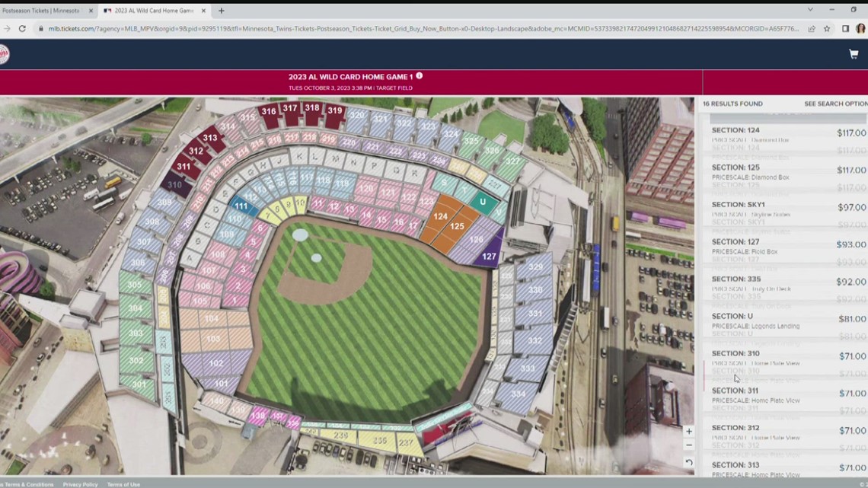Select section 319 on the stadium map
This screenshot has height=488, width=868.
coord(334,113)
